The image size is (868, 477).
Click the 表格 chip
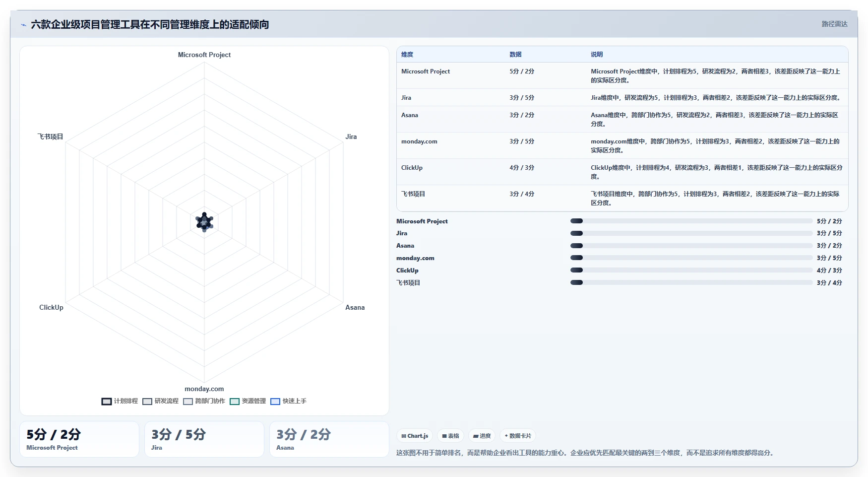450,436
